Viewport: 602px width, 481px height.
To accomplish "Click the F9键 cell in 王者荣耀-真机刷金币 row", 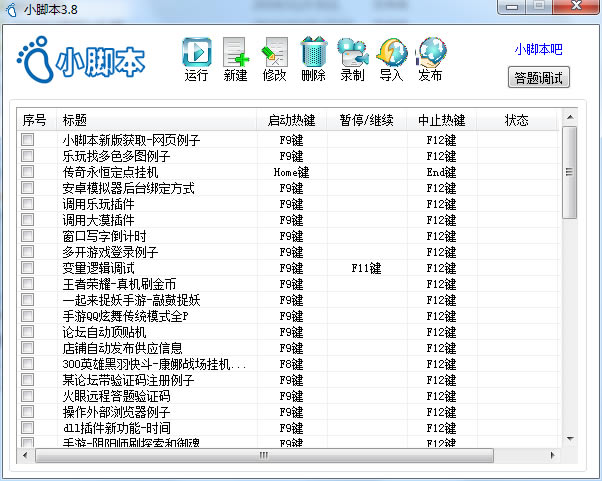I will point(291,284).
